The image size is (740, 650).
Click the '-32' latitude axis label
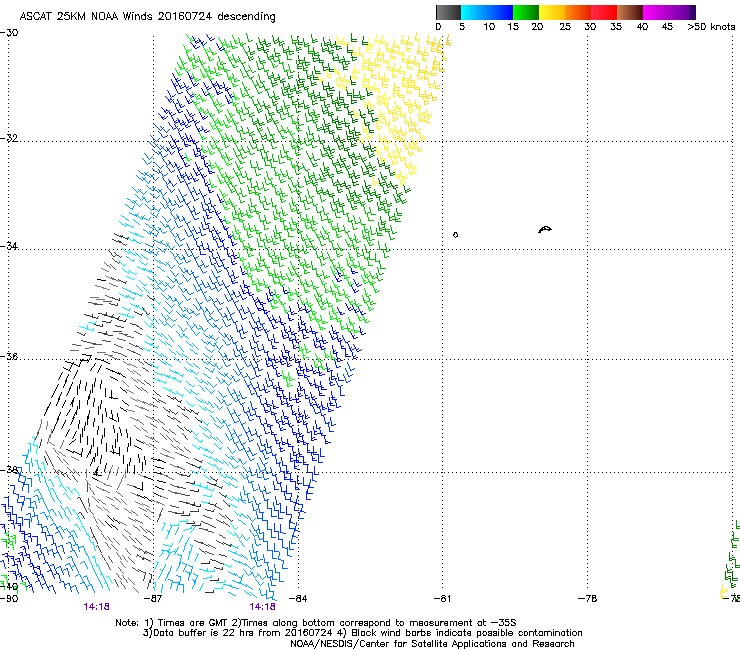(x=9, y=138)
